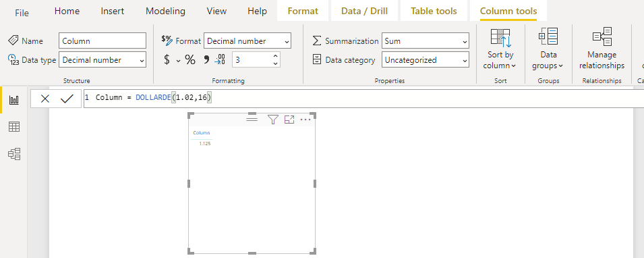Switch to Model view icon
The width and height of the screenshot is (644, 258).
14,154
